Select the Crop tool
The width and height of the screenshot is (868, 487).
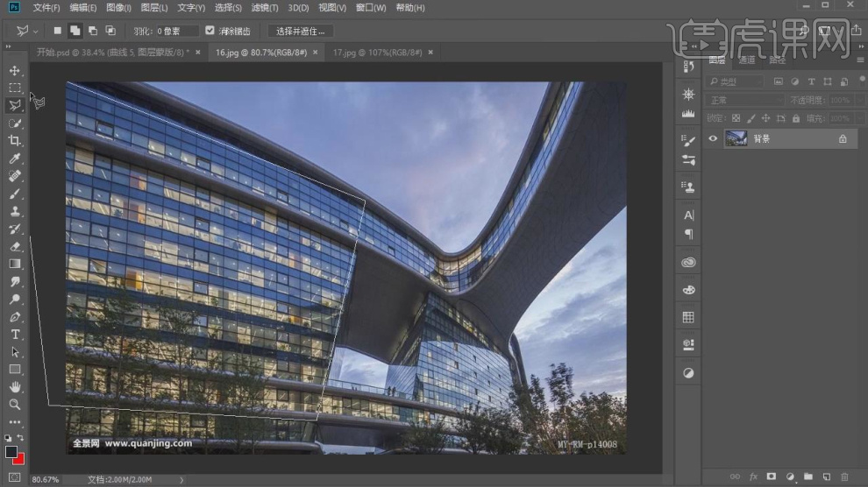click(15, 141)
